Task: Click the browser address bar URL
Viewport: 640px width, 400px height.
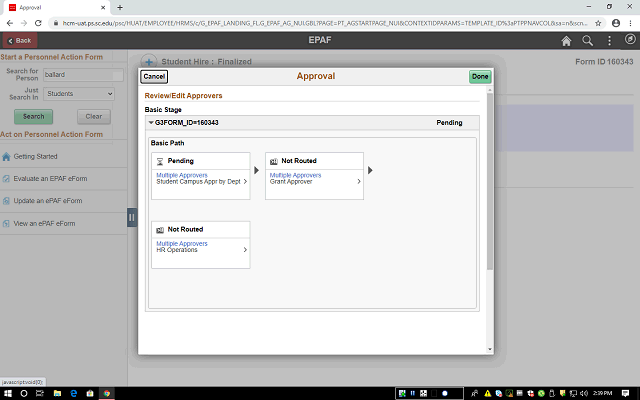Action: tap(324, 23)
